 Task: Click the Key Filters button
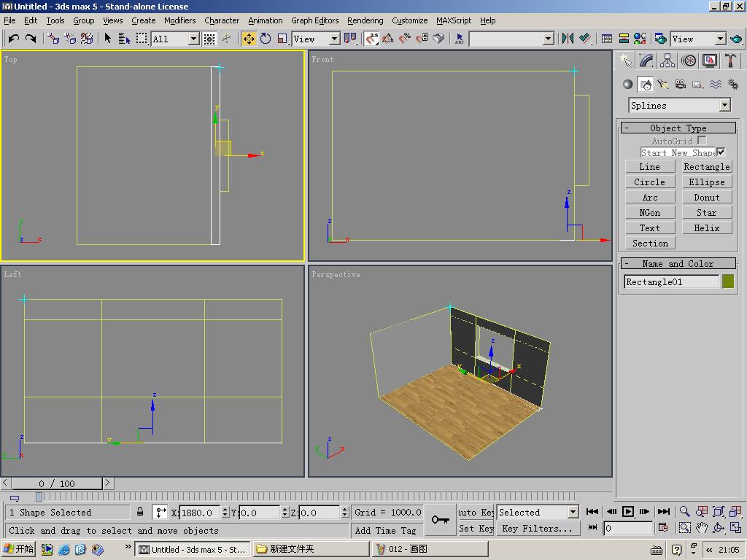pyautogui.click(x=537, y=529)
